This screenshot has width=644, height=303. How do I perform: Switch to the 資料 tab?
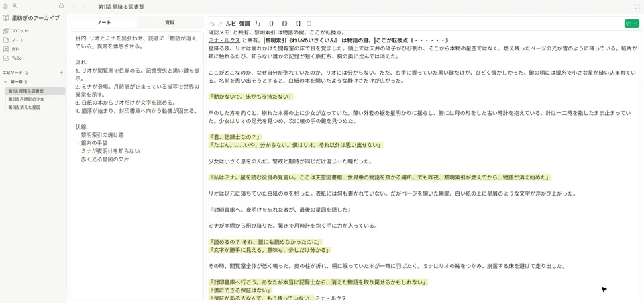click(x=170, y=23)
